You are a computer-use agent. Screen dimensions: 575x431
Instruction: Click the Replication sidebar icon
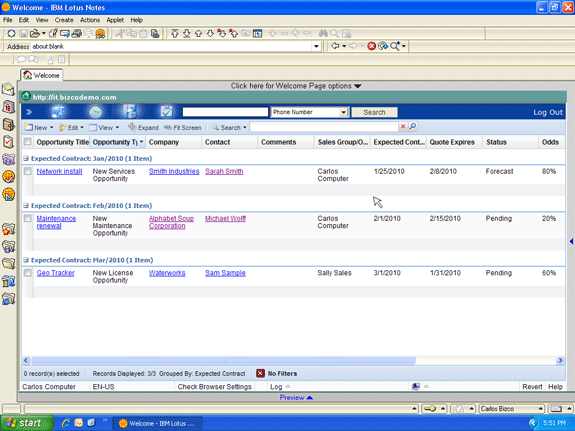8,160
